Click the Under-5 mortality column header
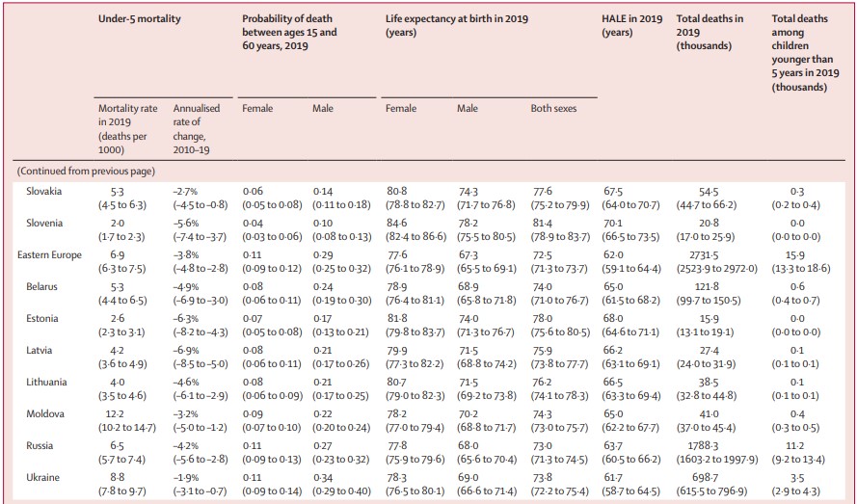 click(139, 19)
